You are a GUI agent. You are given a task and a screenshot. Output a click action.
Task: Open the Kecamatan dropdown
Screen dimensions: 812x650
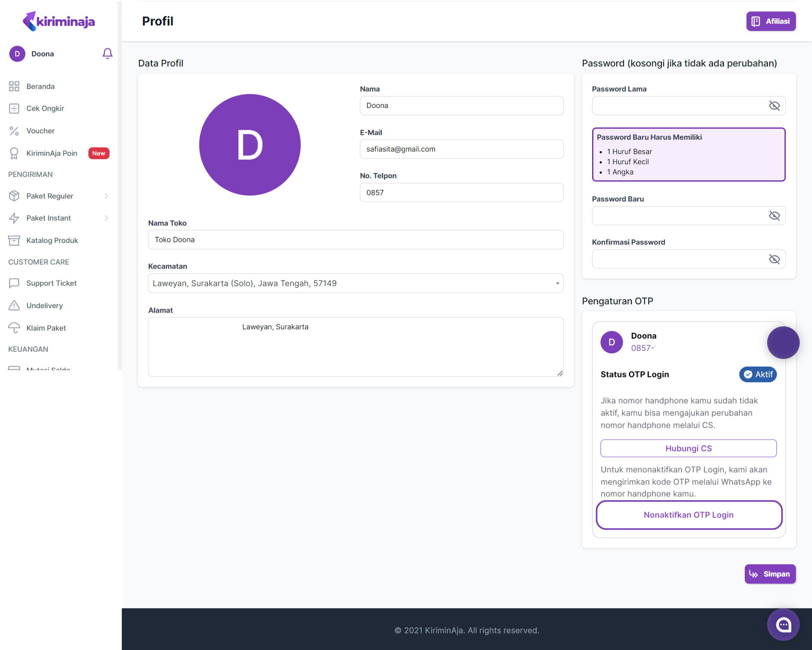(356, 283)
